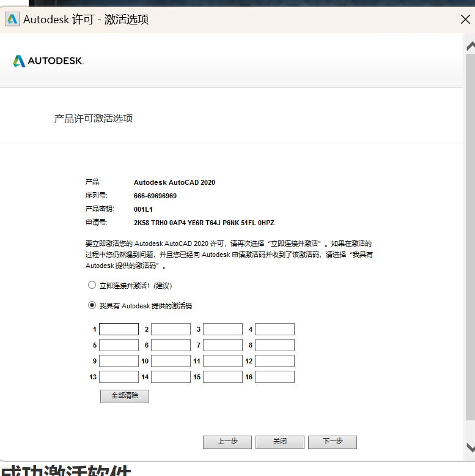Viewport: 475px width, 476px height.
Task: Proceed with the '下一步' button
Action: (x=332, y=442)
